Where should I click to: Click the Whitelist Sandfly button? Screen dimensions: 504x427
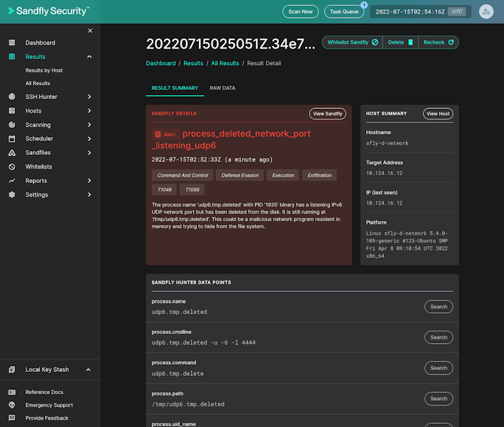tap(352, 42)
